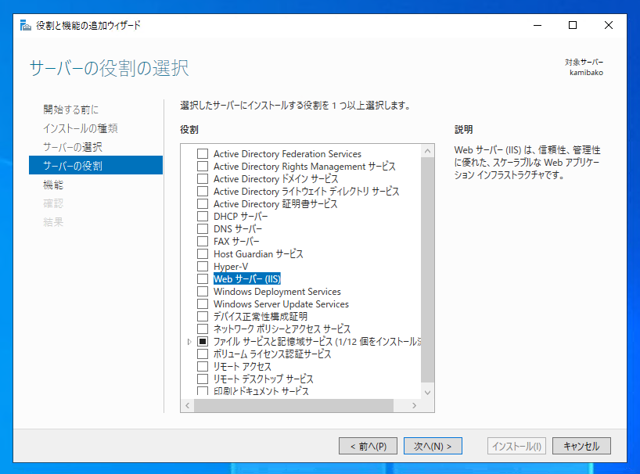
Task: Click roles list scroll left arrow
Action: pos(187,405)
